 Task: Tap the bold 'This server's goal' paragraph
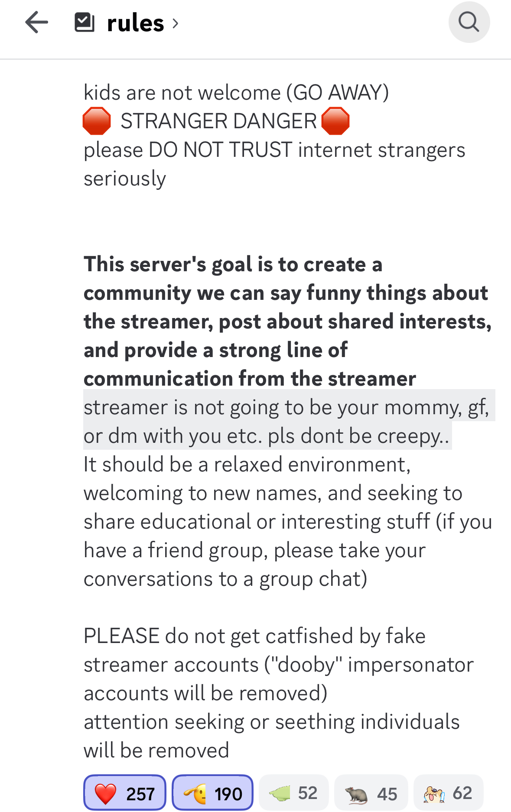287,321
